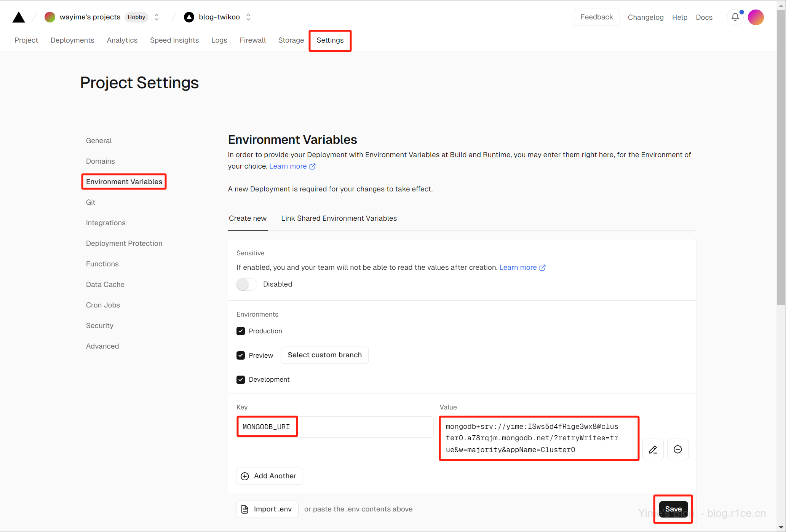Image resolution: width=786 pixels, height=532 pixels.
Task: Remove the variable with minus icon
Action: pyautogui.click(x=677, y=449)
